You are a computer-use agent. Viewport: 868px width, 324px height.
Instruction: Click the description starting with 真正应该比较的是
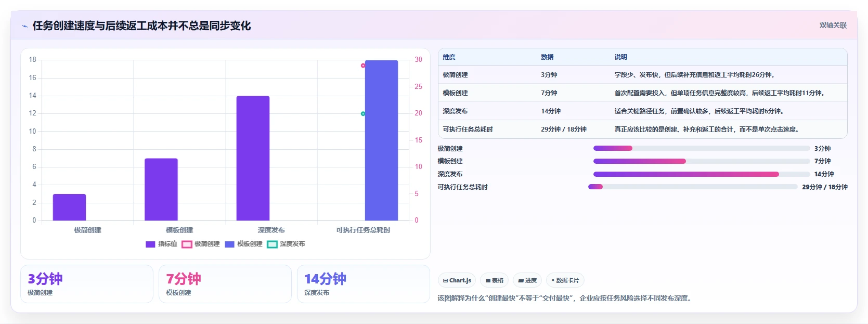click(x=708, y=129)
